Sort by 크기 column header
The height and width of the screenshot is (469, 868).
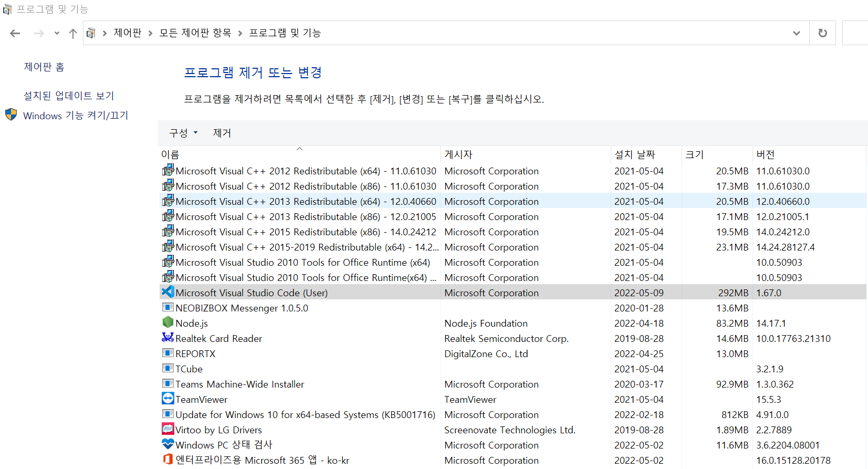click(x=717, y=154)
